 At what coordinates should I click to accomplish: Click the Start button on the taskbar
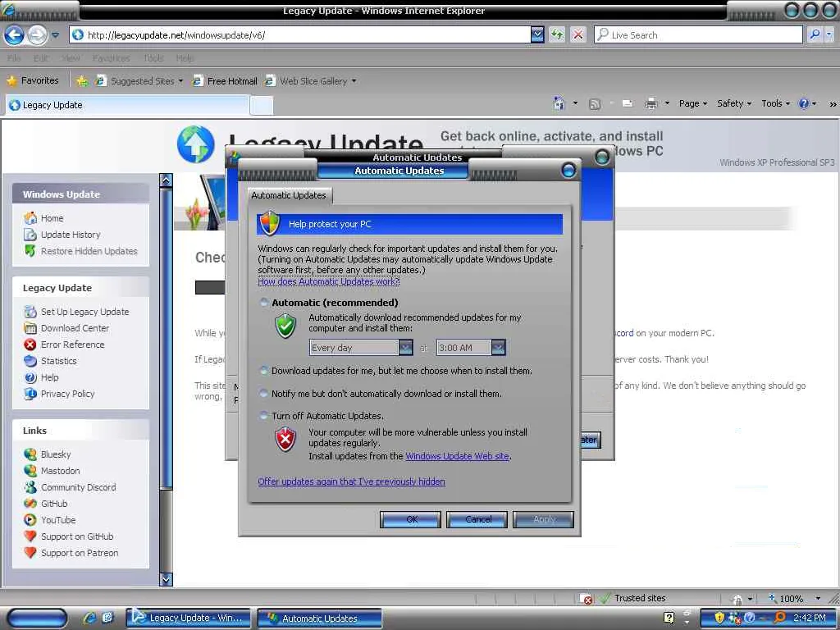[37, 619]
